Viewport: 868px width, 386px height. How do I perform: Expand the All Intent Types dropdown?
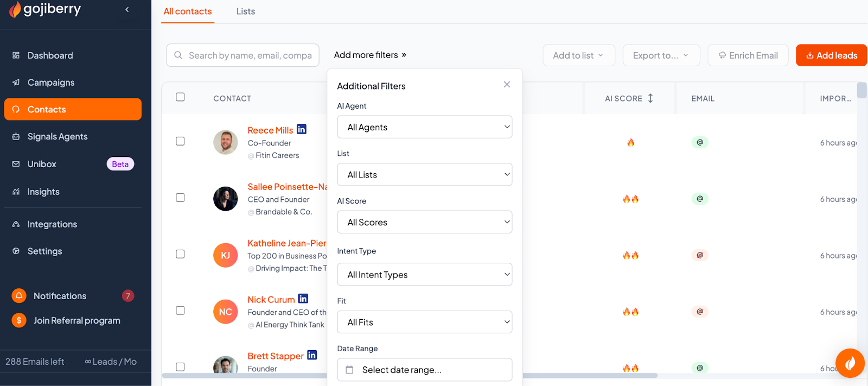pyautogui.click(x=424, y=275)
